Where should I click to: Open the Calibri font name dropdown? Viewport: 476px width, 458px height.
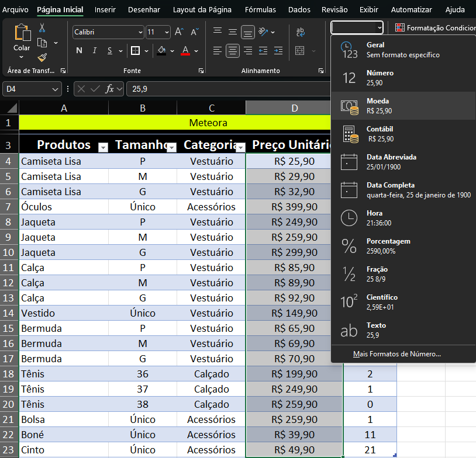[140, 32]
